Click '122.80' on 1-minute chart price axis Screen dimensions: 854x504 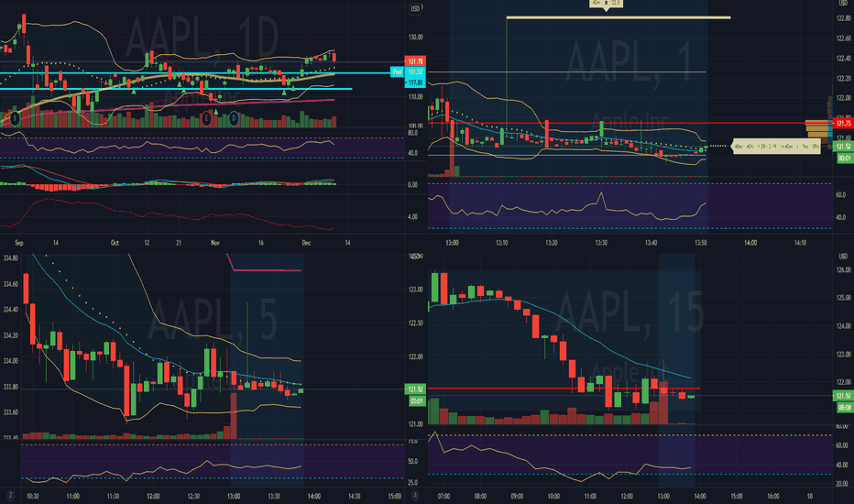843,18
